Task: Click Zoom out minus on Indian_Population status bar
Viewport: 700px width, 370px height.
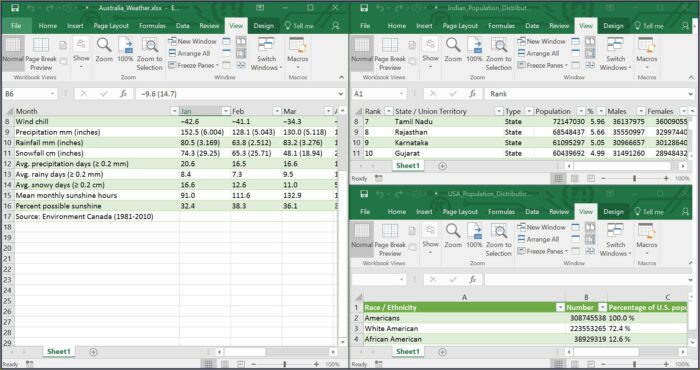Action: coord(603,178)
